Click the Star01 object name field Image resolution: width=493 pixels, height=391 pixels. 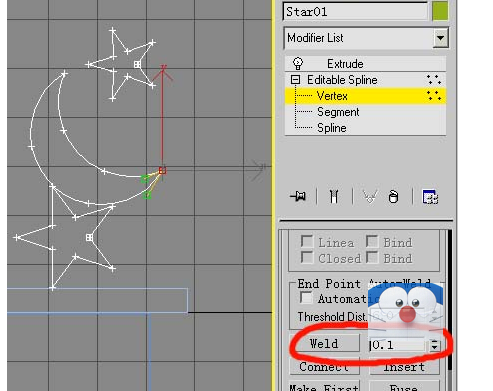point(355,12)
